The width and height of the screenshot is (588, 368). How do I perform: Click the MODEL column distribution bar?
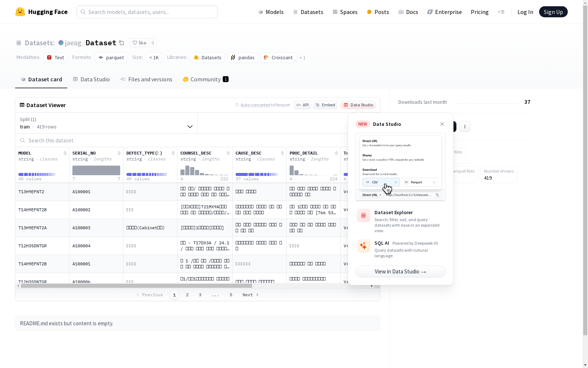(37, 174)
